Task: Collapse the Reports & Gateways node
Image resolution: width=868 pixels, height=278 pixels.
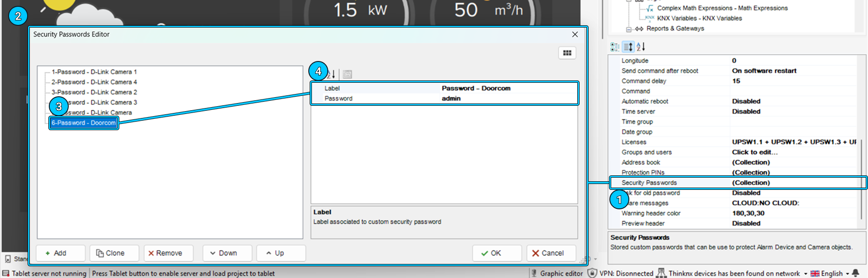Action: [x=628, y=29]
